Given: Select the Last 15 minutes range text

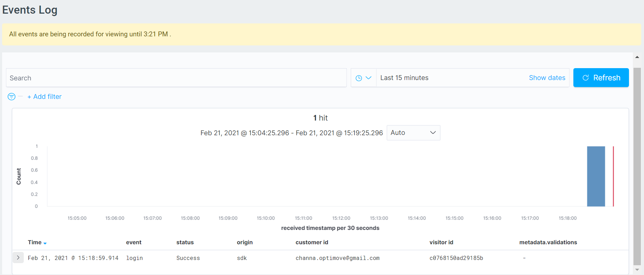Looking at the screenshot, I should click(404, 78).
